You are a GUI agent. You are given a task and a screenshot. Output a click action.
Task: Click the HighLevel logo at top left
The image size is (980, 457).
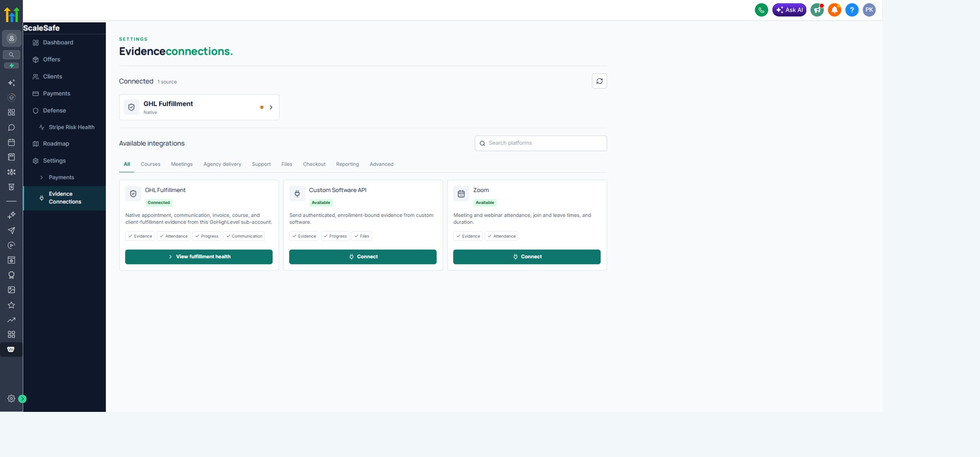pos(12,14)
